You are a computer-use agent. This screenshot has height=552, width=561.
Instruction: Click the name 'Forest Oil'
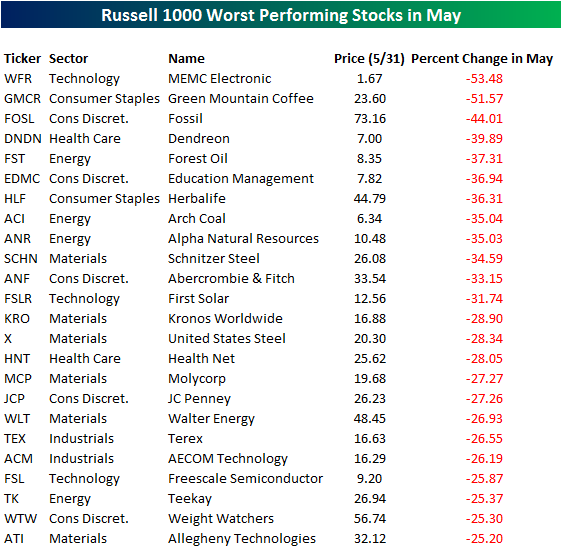tap(198, 159)
